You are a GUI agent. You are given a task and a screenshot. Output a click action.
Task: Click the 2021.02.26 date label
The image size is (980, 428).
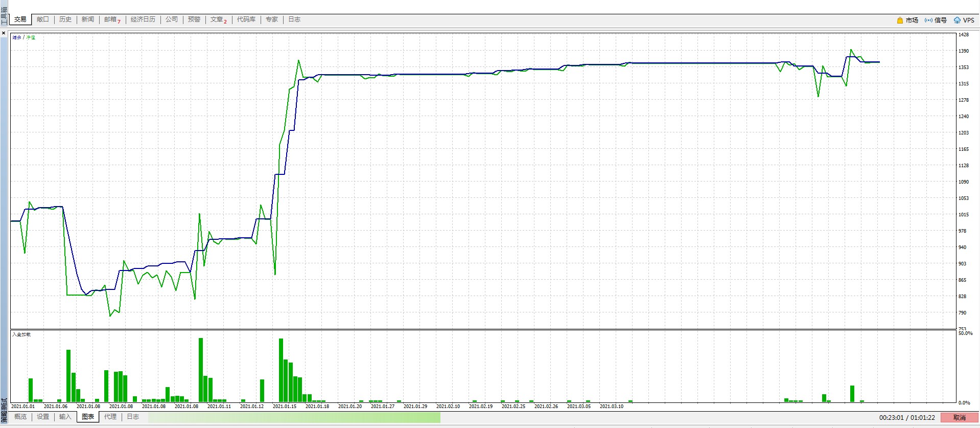coord(546,407)
